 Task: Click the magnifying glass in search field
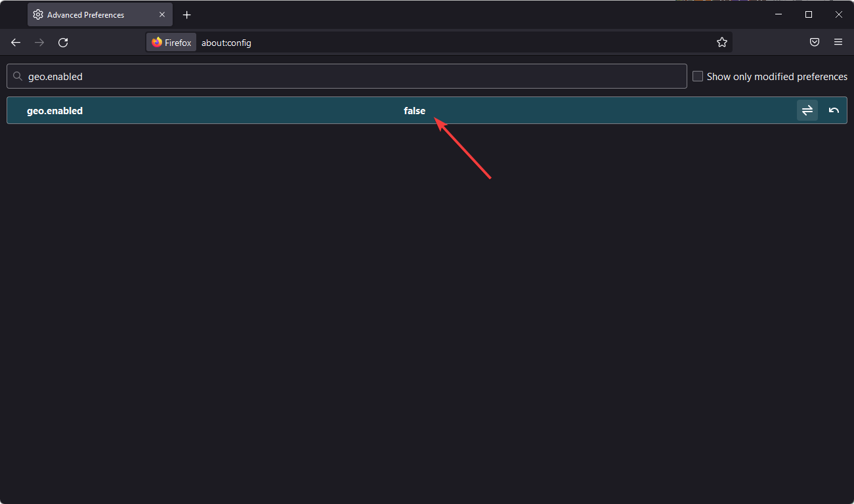pyautogui.click(x=18, y=76)
